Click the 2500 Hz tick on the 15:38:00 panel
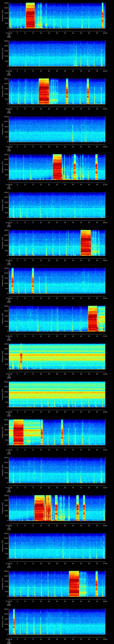This screenshot has width=114, height=644. pyautogui.click(x=6, y=609)
